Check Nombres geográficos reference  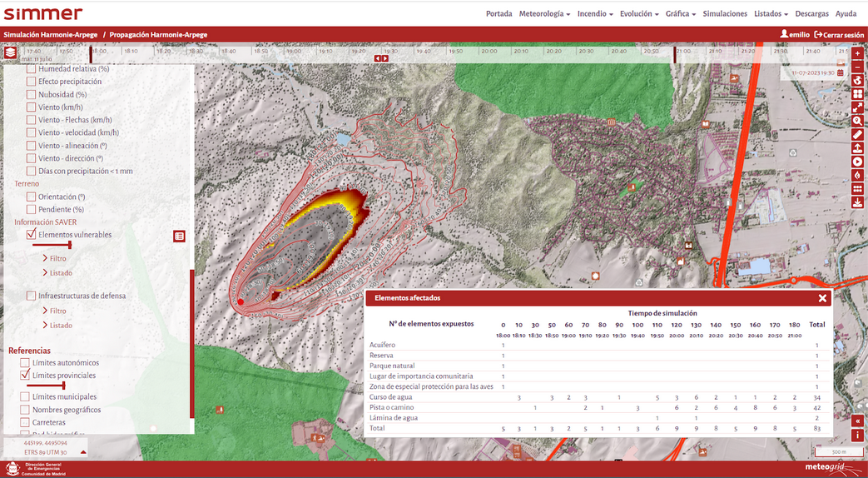pos(25,410)
